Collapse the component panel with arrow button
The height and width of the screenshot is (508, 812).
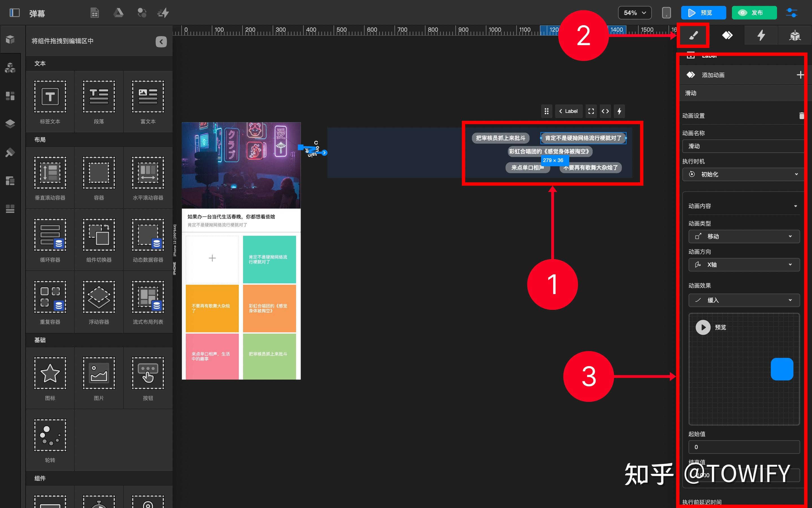[161, 42]
